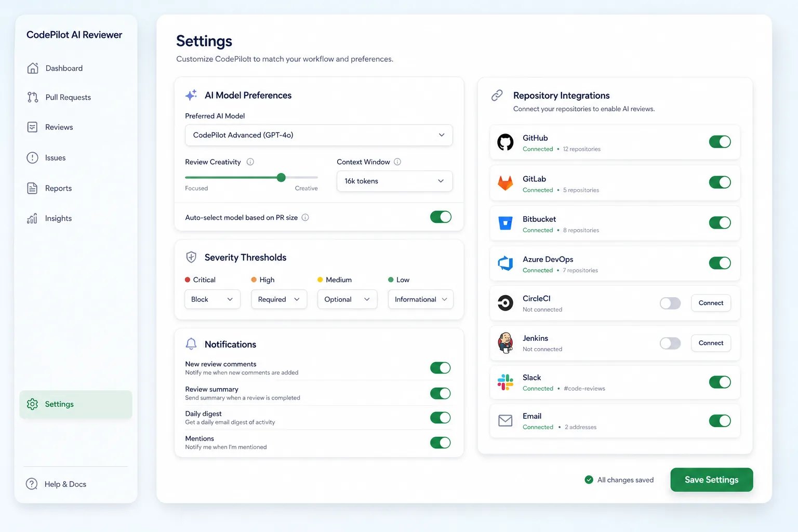Click the Save Settings button
798x532 pixels.
click(x=712, y=480)
